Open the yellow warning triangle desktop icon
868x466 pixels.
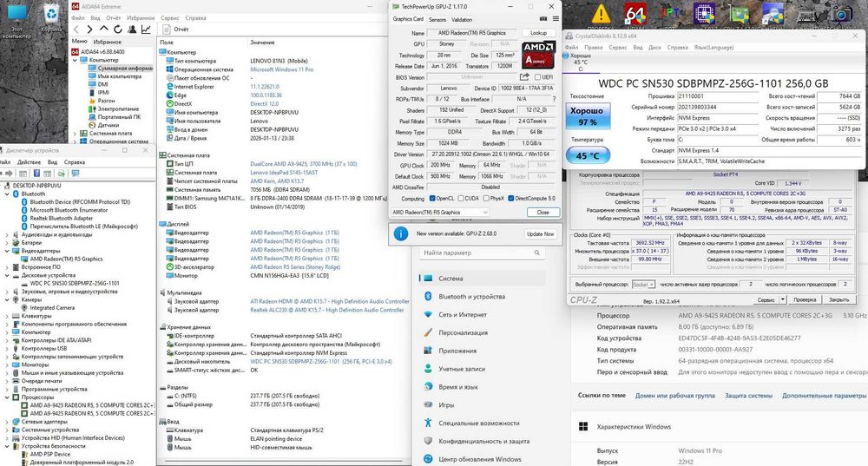600,14
